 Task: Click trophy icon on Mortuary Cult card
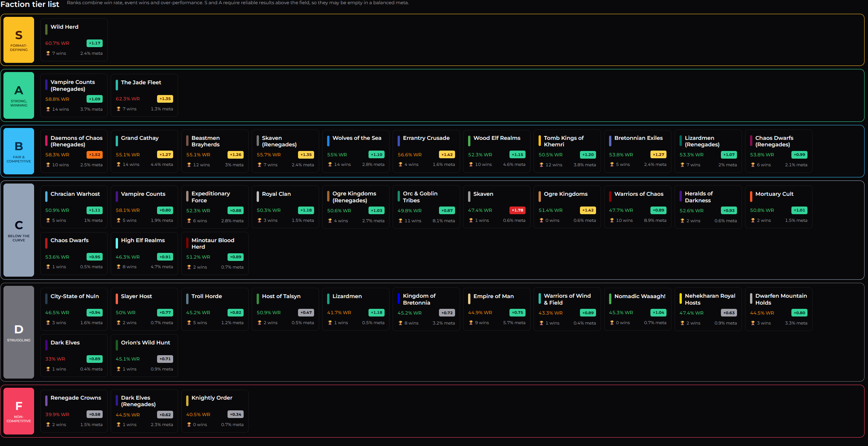(x=753, y=220)
